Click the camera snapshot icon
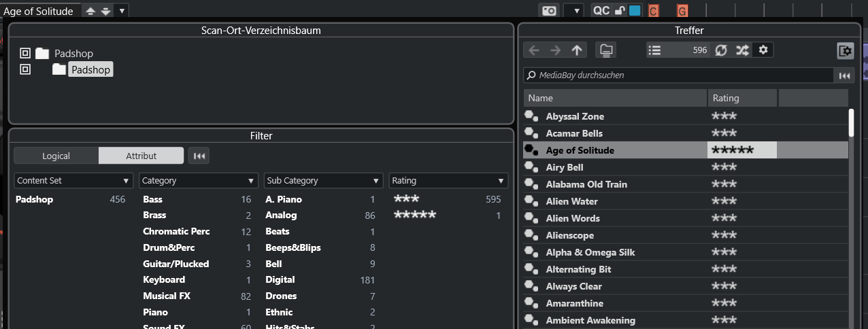The width and height of the screenshot is (868, 329). tap(548, 10)
